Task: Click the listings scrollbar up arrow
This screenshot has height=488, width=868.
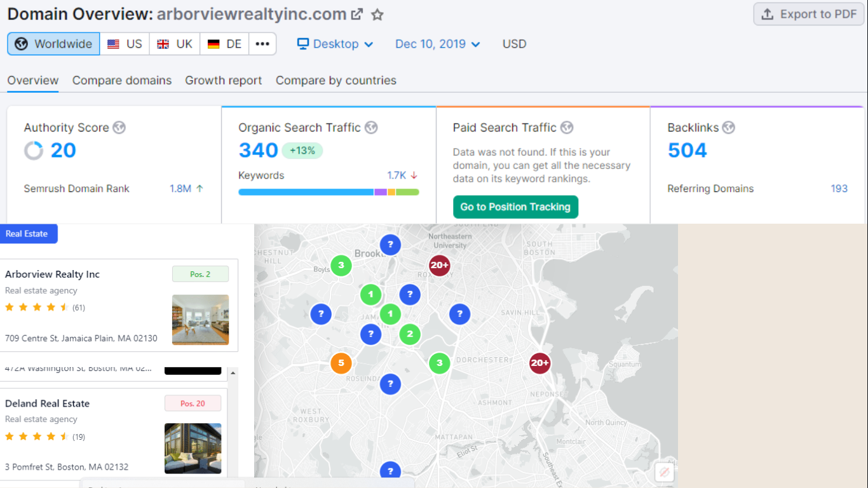Action: [233, 372]
